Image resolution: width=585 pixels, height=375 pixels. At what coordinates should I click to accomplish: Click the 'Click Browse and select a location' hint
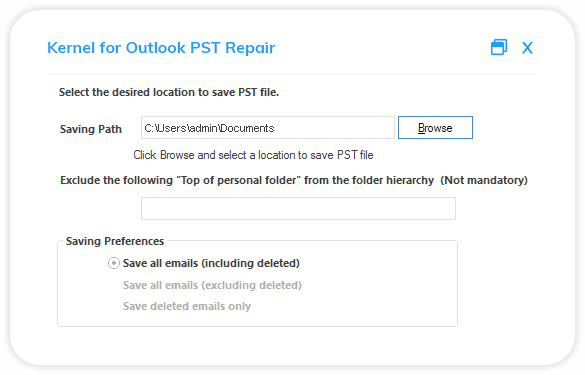(253, 155)
